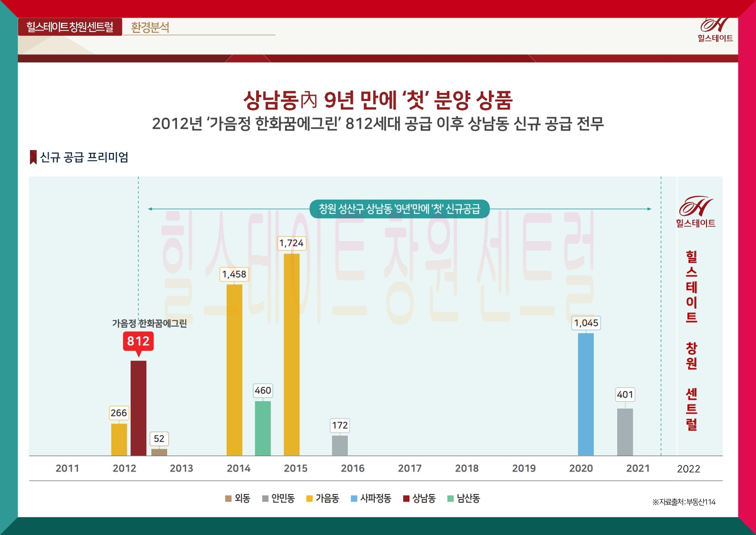Click the 401 value label

[625, 394]
